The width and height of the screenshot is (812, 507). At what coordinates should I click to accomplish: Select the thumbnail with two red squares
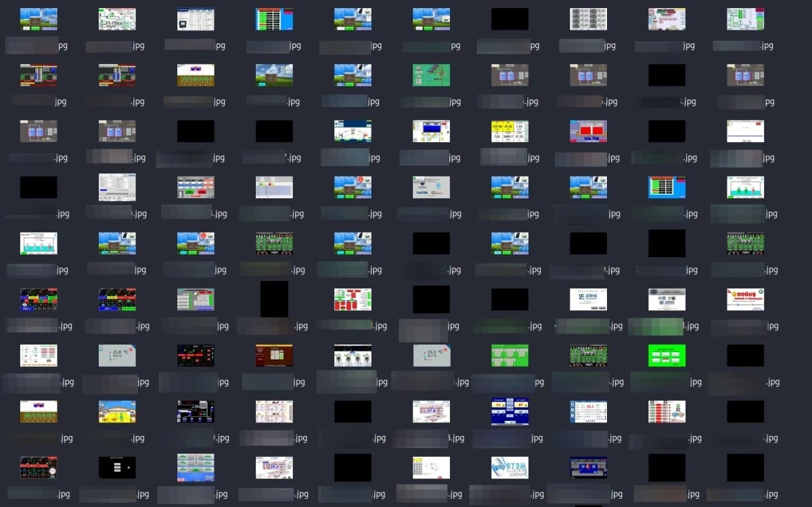pos(588,131)
